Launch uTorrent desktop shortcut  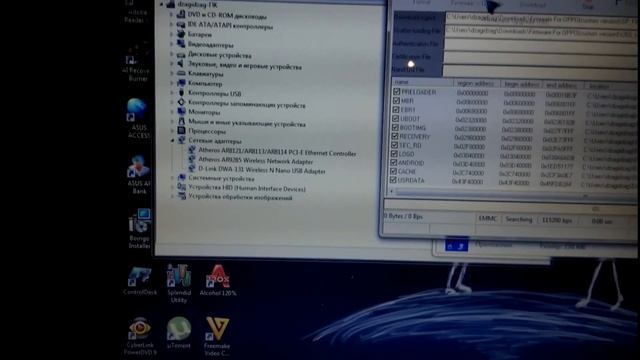tap(179, 333)
